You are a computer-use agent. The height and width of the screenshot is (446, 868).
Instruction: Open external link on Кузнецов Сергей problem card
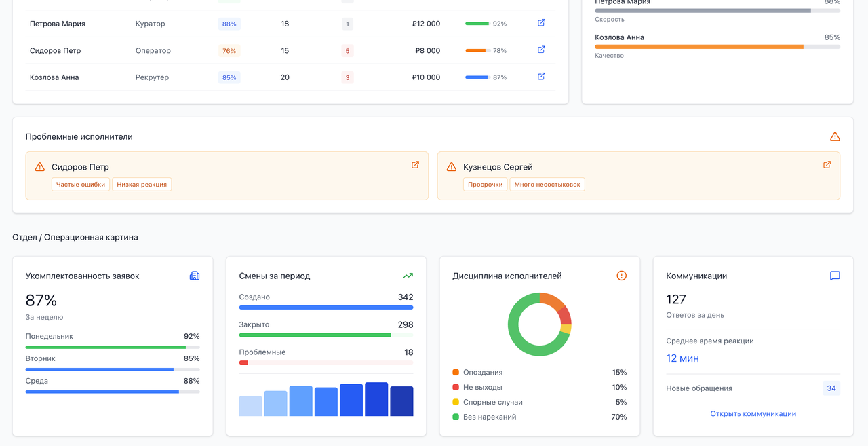click(827, 164)
